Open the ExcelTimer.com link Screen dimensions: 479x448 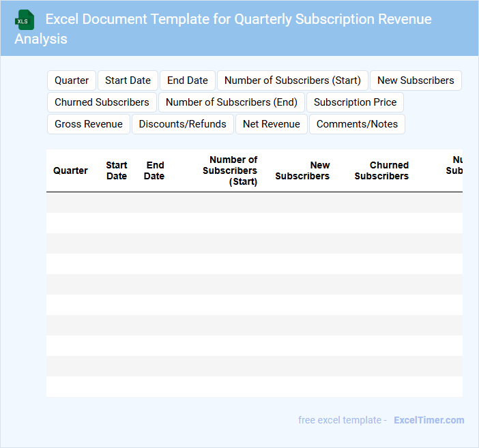(x=429, y=420)
